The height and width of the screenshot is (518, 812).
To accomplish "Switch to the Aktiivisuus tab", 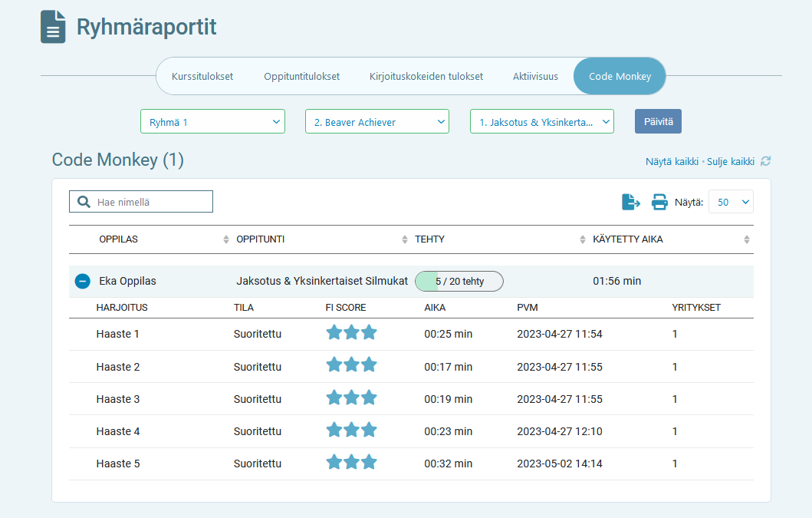I will (x=535, y=77).
